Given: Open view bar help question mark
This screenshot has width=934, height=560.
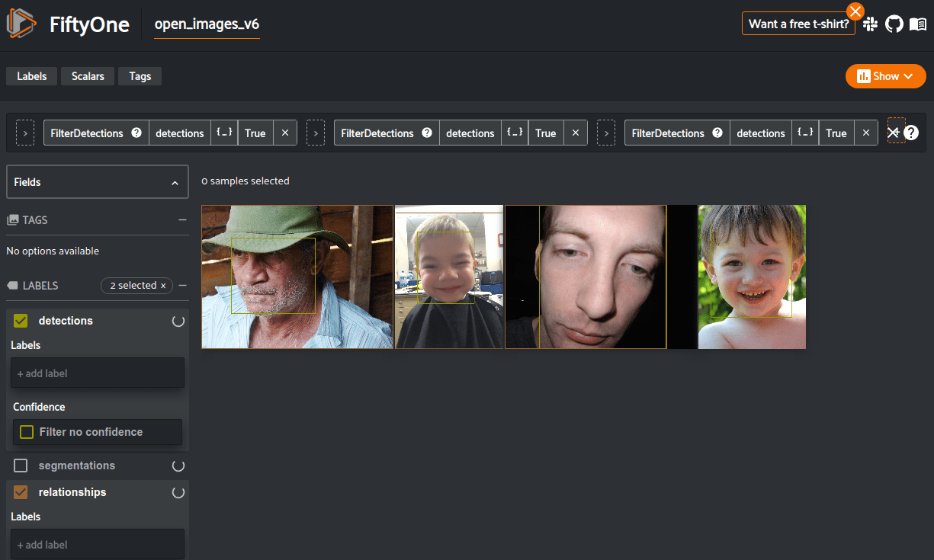Looking at the screenshot, I should (911, 133).
